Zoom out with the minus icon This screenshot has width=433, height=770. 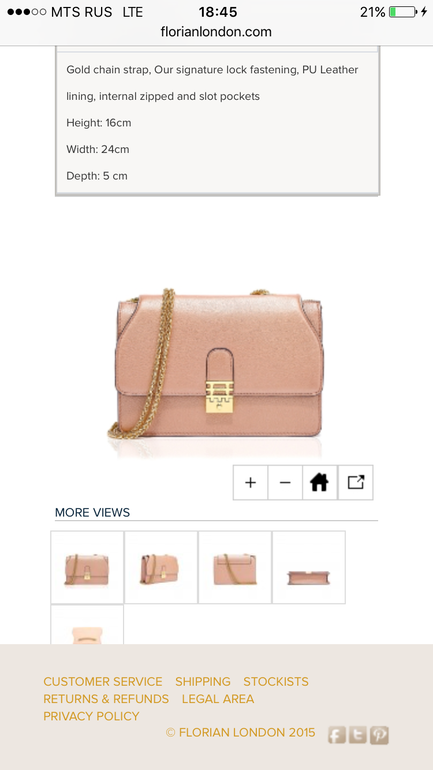(285, 482)
